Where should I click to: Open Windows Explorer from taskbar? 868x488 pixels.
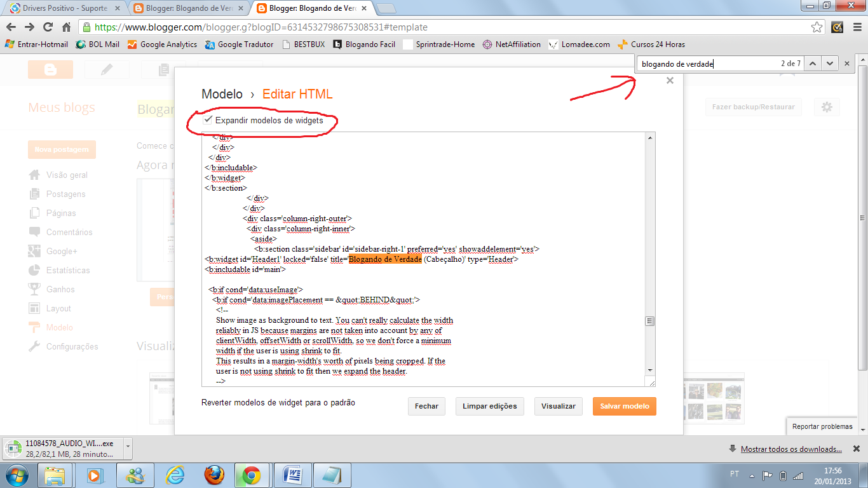[x=55, y=475]
